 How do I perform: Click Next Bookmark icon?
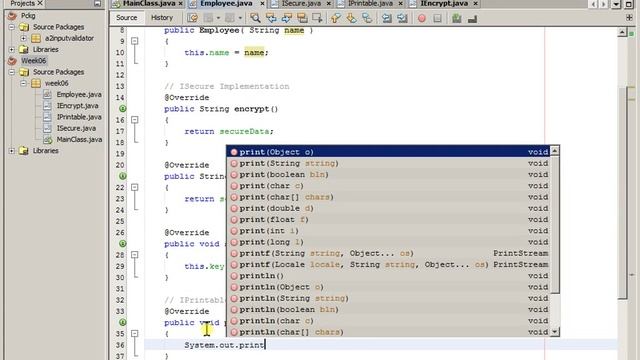click(351, 18)
